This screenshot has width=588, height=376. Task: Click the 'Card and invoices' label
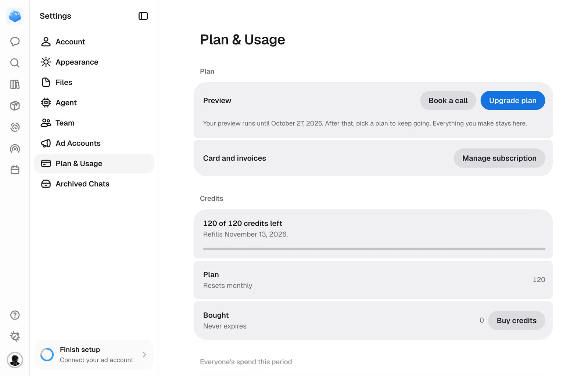coord(234,158)
